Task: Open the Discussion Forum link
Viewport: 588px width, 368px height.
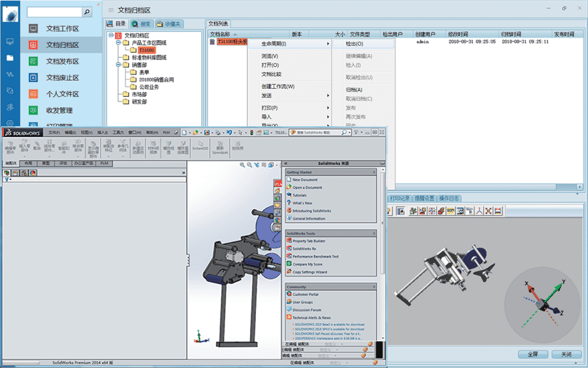Action: (x=307, y=310)
